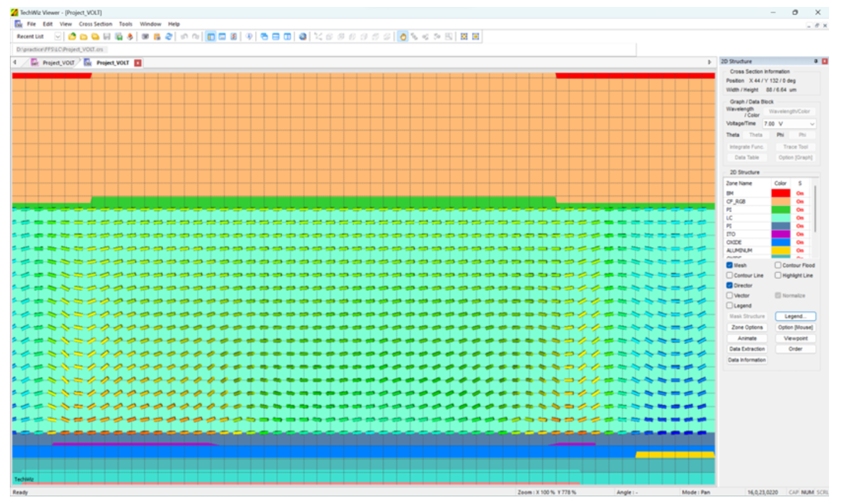The height and width of the screenshot is (504, 843).
Task: Enable the Contour Line checkbox
Action: pos(729,276)
